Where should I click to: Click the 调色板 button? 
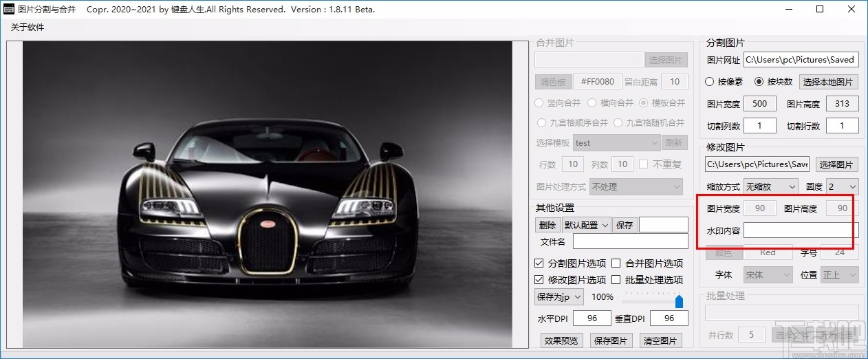[552, 82]
